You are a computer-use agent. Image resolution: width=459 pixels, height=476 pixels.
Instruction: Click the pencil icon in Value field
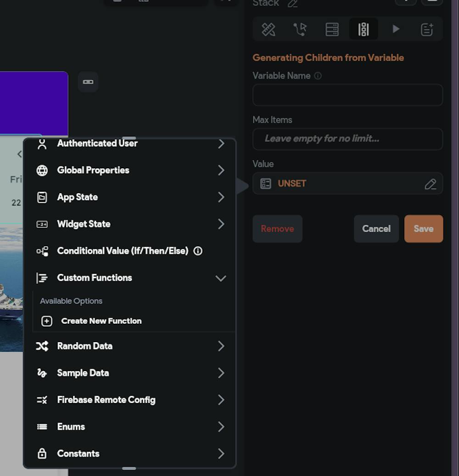coord(431,184)
